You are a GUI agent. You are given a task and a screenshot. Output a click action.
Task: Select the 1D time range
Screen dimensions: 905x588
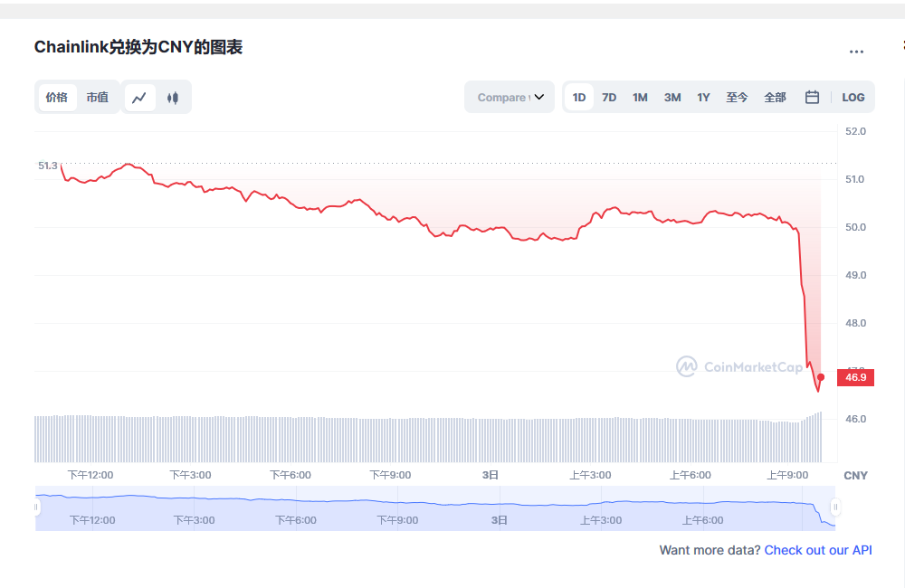[579, 97]
